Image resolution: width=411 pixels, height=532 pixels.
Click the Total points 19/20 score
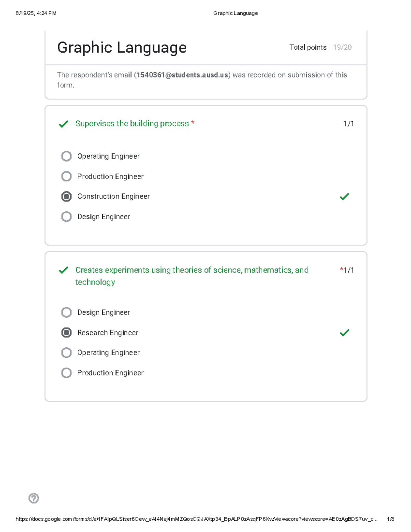(320, 47)
